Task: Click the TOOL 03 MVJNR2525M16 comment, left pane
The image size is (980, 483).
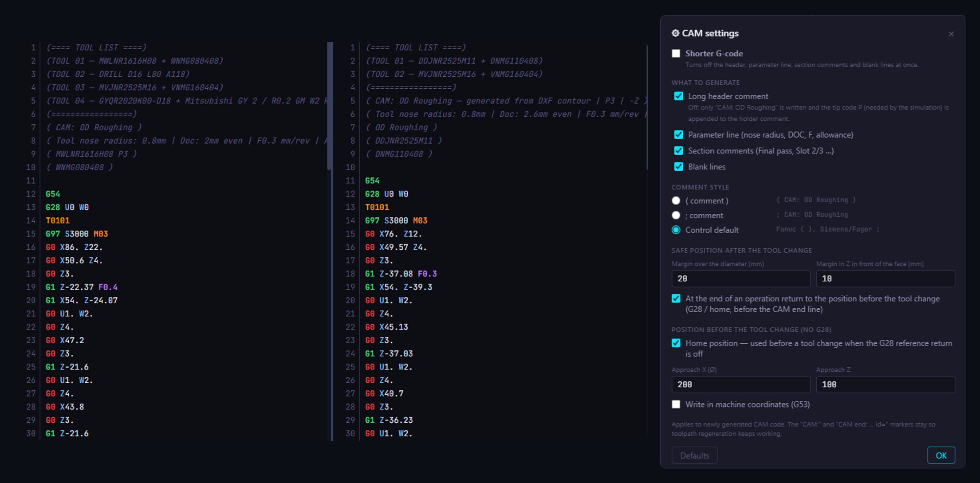Action: point(135,87)
